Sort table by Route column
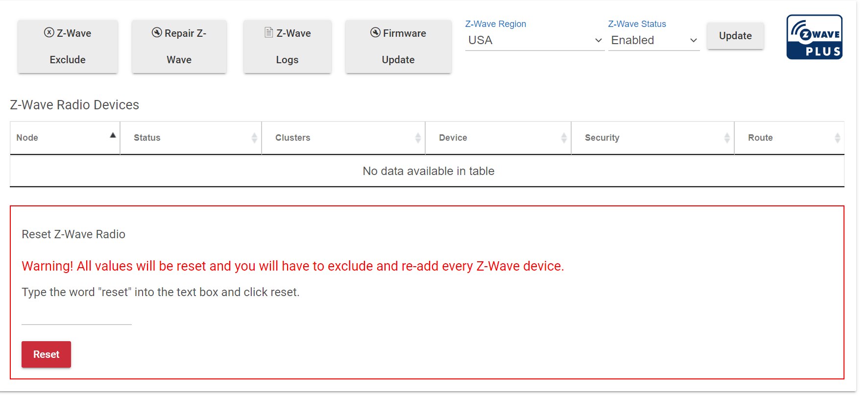 tap(790, 138)
